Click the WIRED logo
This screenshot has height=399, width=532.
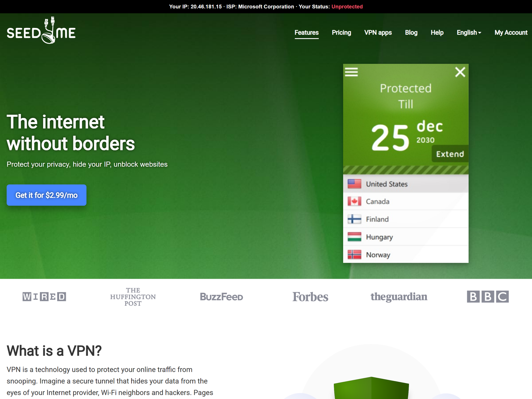click(44, 297)
